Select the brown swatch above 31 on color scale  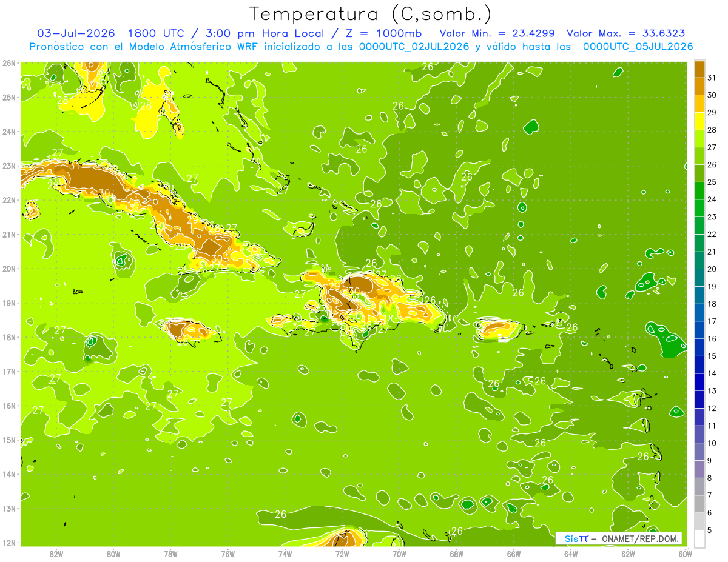pos(700,69)
